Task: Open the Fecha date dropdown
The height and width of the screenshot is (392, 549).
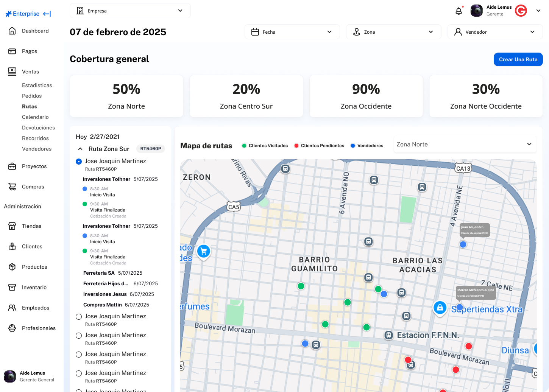Action: [x=292, y=32]
